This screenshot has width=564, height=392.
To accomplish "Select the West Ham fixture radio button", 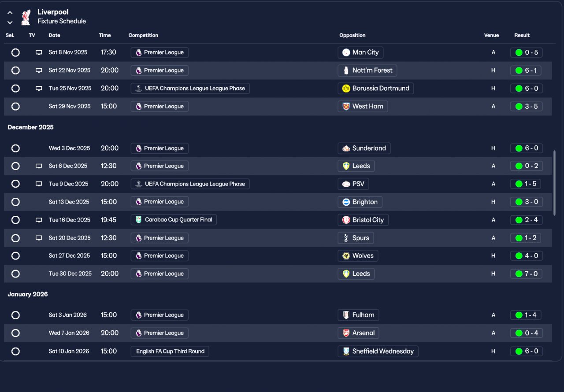I will point(15,106).
